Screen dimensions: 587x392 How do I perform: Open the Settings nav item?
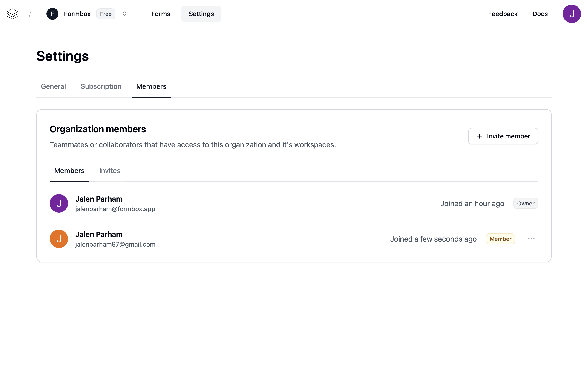[201, 14]
